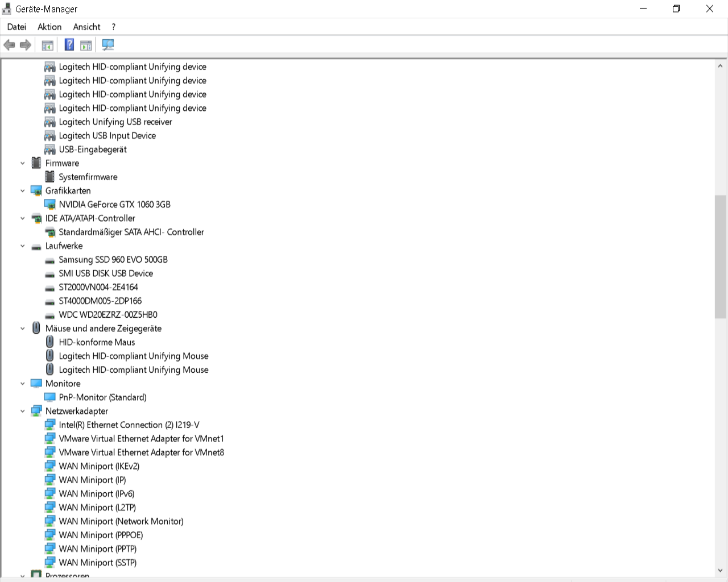Open the Datei menu
728x582 pixels.
(16, 27)
